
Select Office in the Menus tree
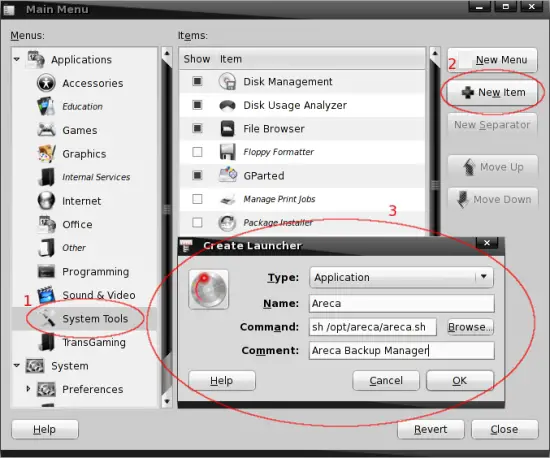[78, 224]
